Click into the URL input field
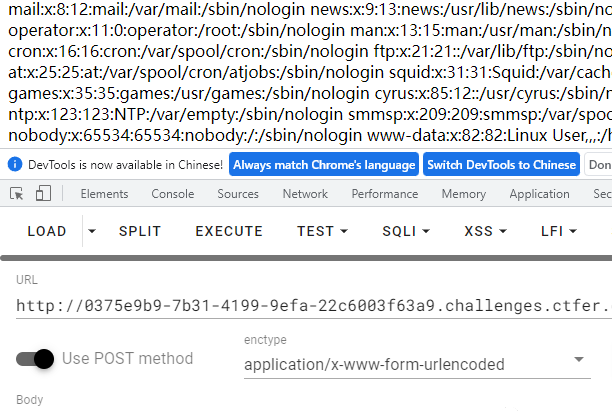Image resolution: width=612 pixels, height=411 pixels. (x=314, y=306)
